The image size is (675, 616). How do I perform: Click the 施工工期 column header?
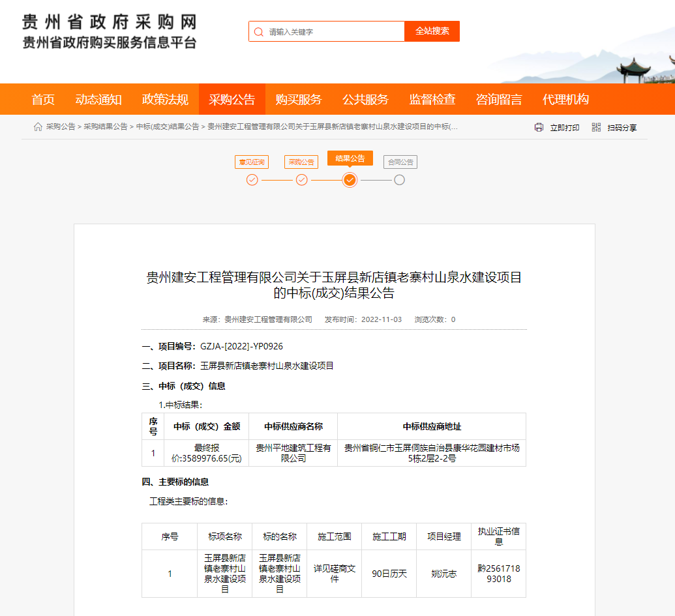389,536
